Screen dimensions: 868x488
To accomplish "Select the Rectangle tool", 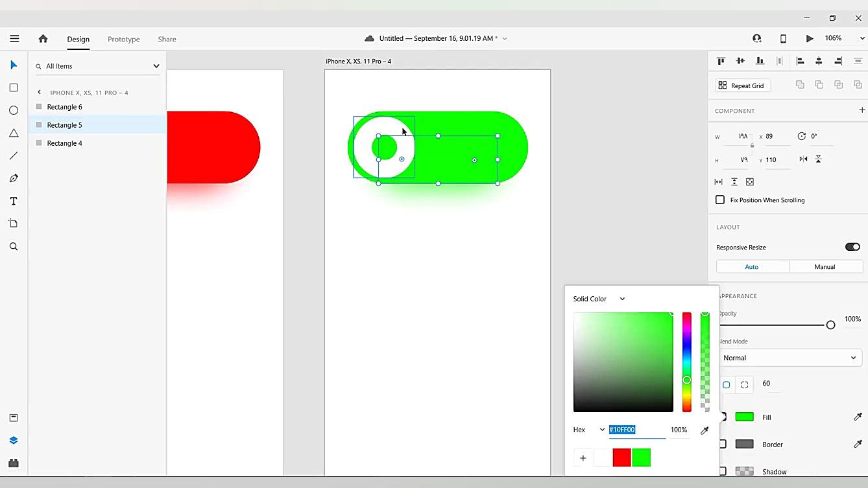I will [x=14, y=87].
